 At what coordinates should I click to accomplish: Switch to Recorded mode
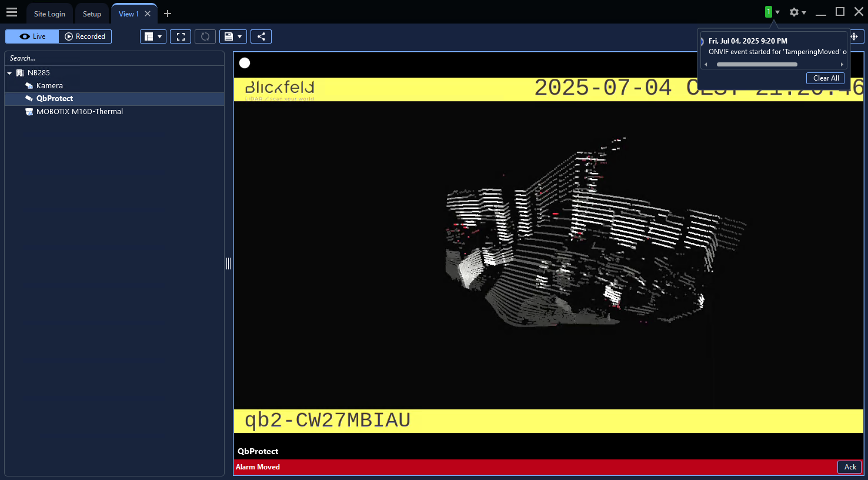(85, 36)
